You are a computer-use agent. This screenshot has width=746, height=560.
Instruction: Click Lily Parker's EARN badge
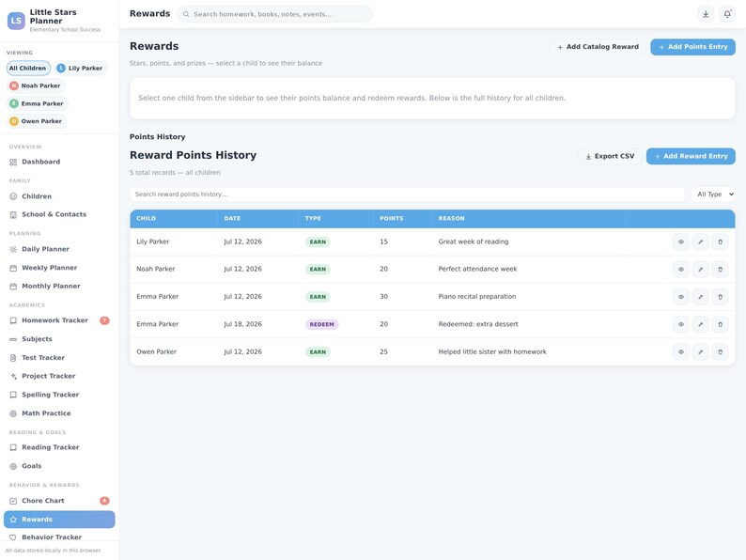[318, 241]
